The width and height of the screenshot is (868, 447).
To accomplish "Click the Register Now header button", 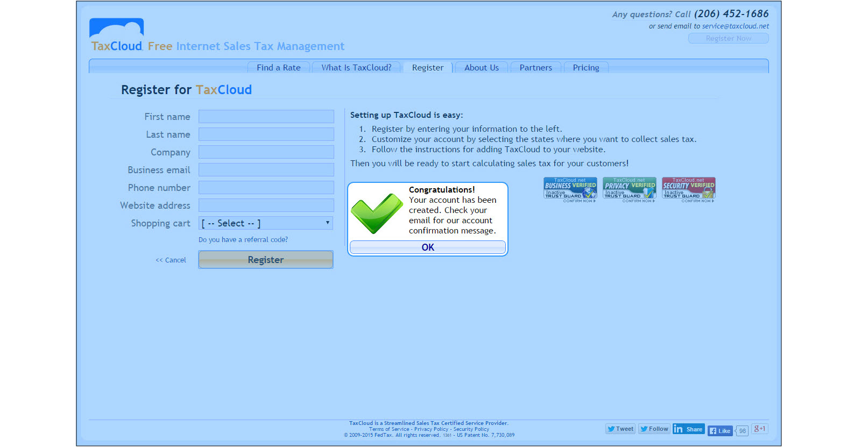I will pos(729,38).
